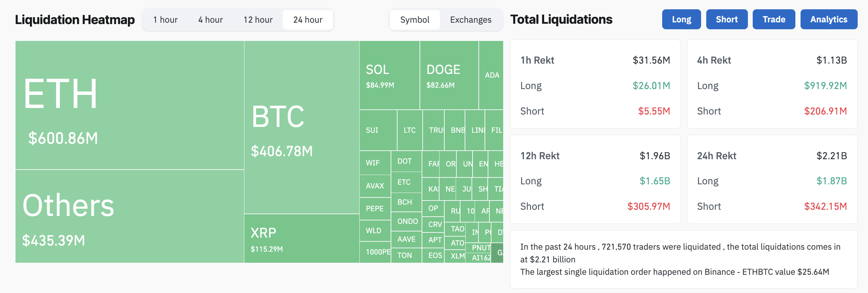Image resolution: width=868 pixels, height=293 pixels.
Task: Click the Long button
Action: click(681, 20)
